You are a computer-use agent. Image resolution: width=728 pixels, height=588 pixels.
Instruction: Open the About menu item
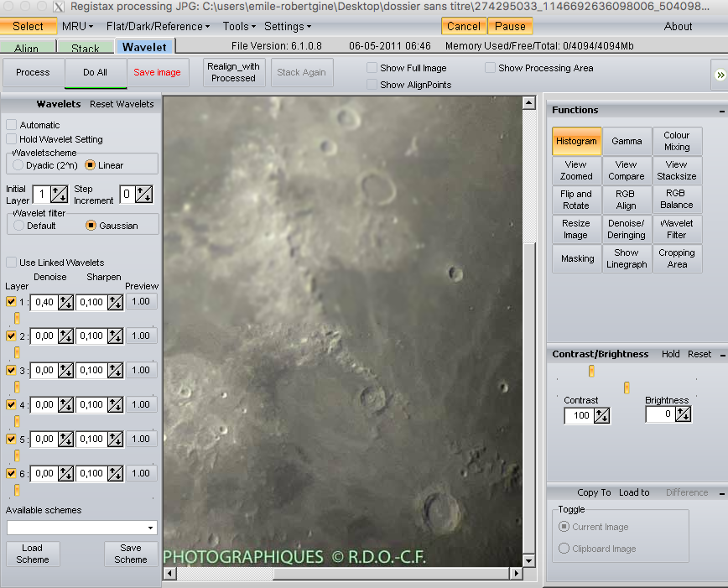point(678,26)
